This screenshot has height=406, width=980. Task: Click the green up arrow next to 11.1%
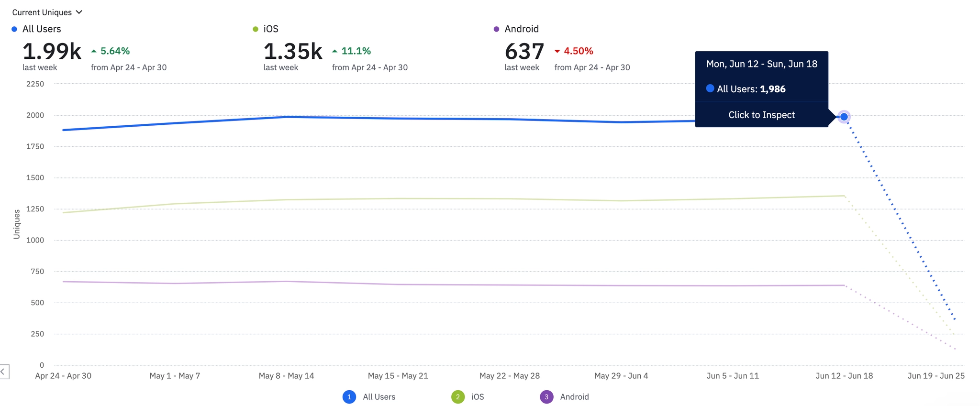click(x=335, y=51)
